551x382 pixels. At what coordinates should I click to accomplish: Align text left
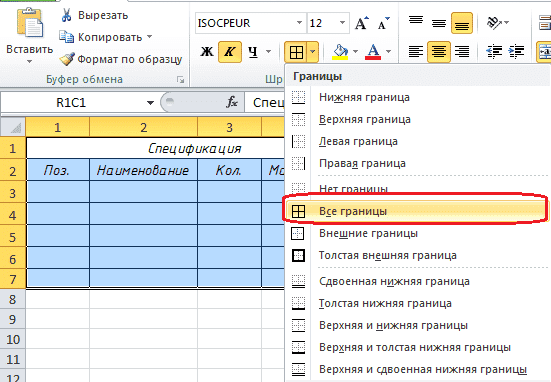(416, 52)
